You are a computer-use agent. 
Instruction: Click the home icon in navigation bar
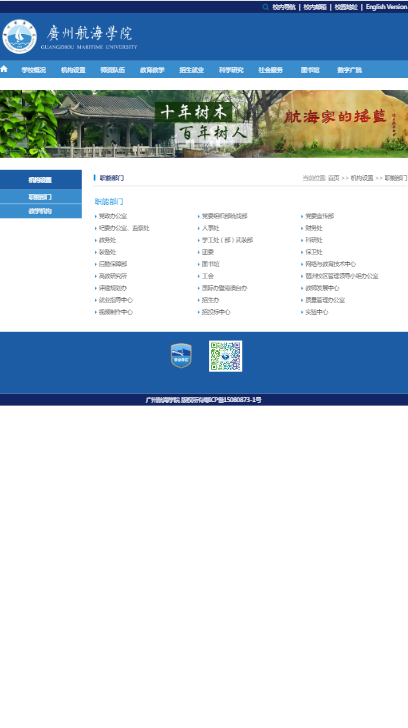[x=4, y=69]
